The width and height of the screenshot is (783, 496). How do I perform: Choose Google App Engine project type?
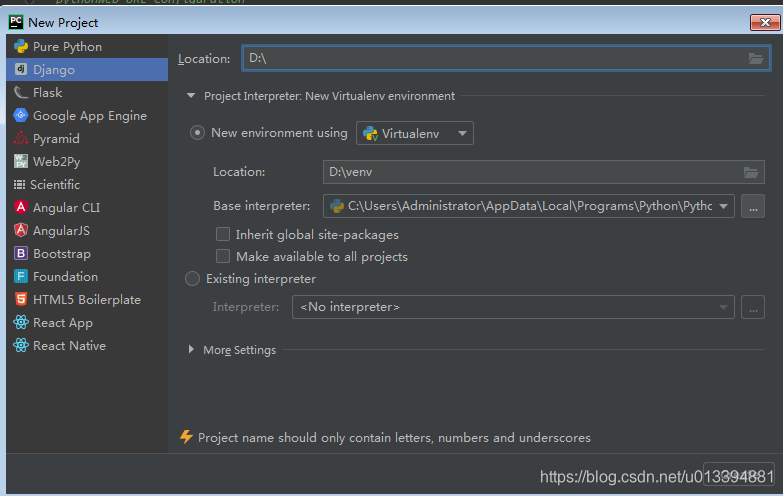87,115
